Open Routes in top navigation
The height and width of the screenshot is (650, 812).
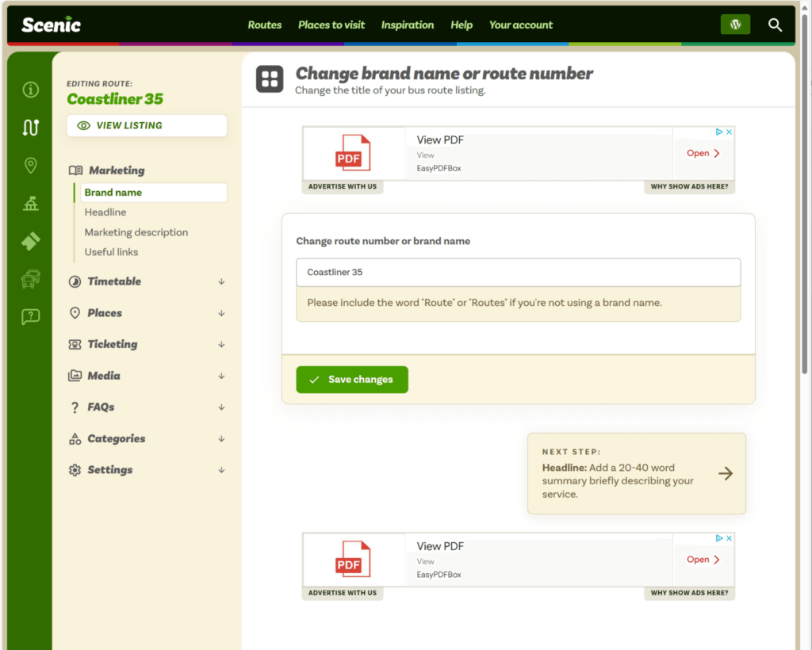click(x=265, y=25)
